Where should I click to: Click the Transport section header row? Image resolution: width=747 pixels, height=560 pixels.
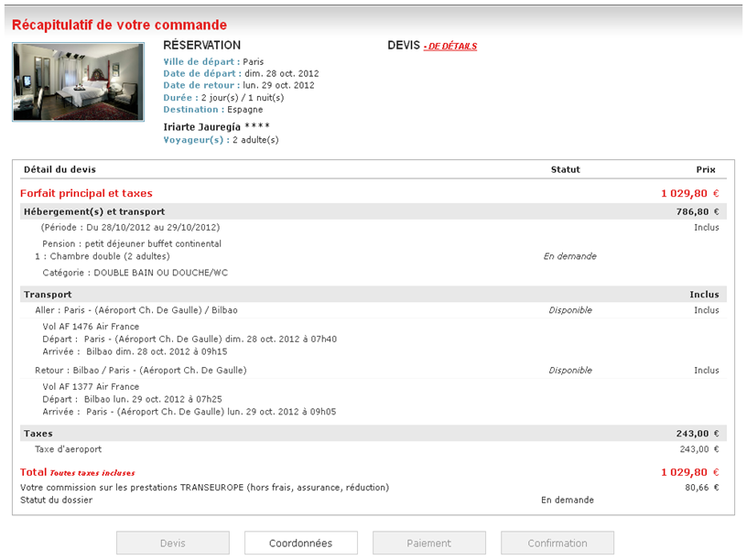[x=48, y=295]
